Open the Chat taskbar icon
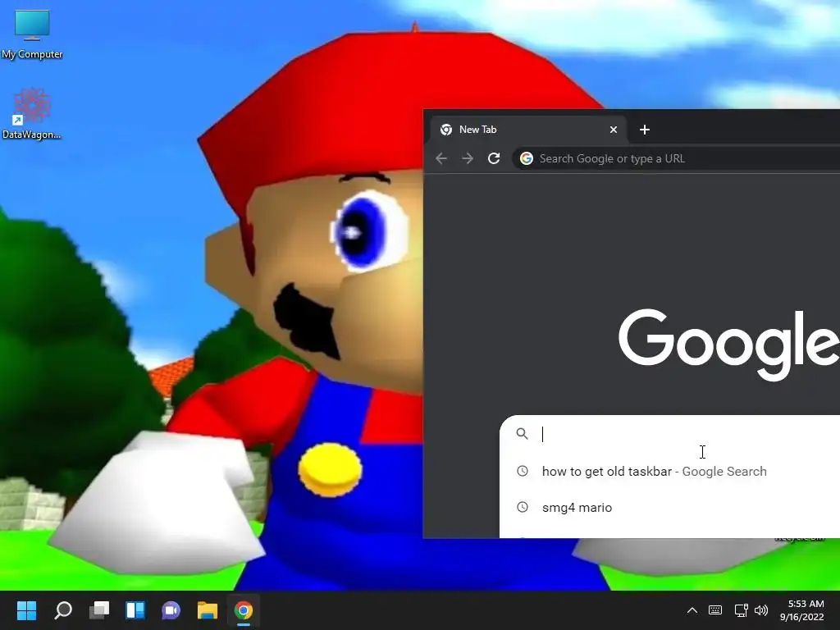Viewport: 840px width, 630px height. [x=171, y=610]
